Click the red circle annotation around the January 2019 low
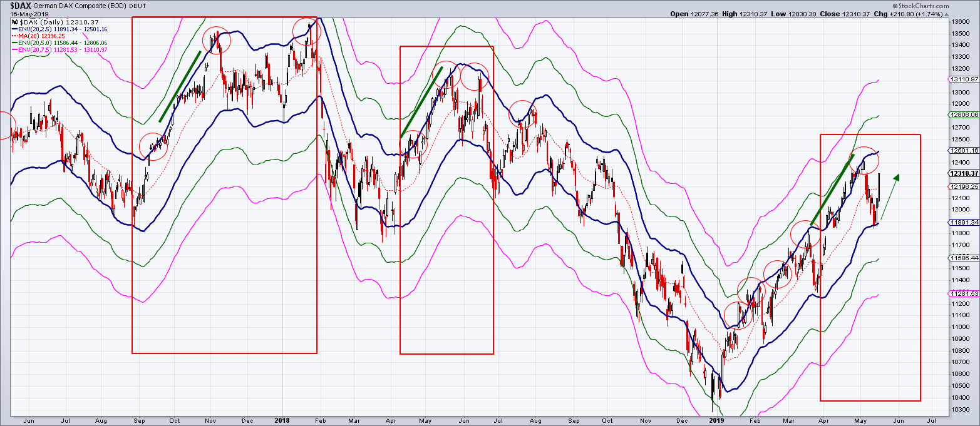This screenshot has height=426, width=980. (739, 316)
